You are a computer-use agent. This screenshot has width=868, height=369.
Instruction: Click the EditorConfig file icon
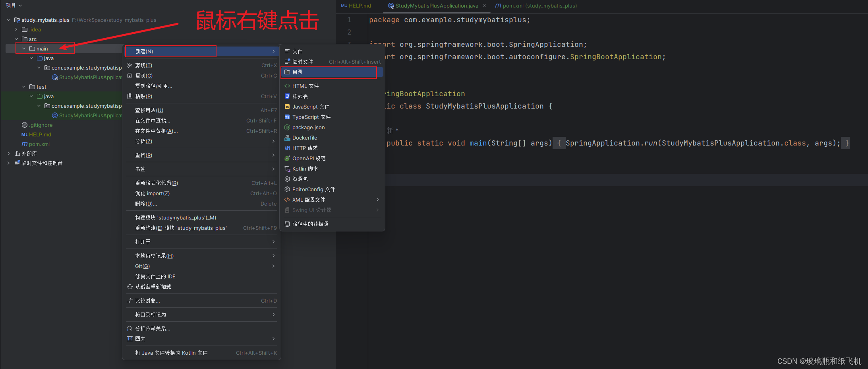287,189
